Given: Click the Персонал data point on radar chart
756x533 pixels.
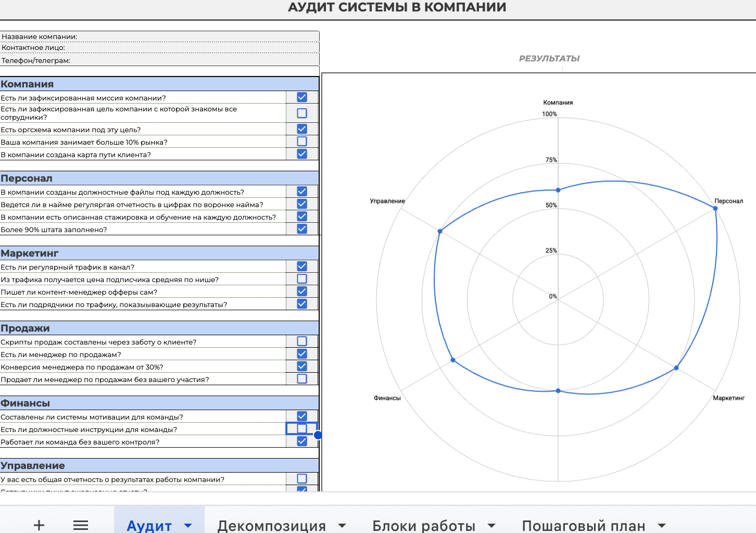Looking at the screenshot, I should point(715,208).
